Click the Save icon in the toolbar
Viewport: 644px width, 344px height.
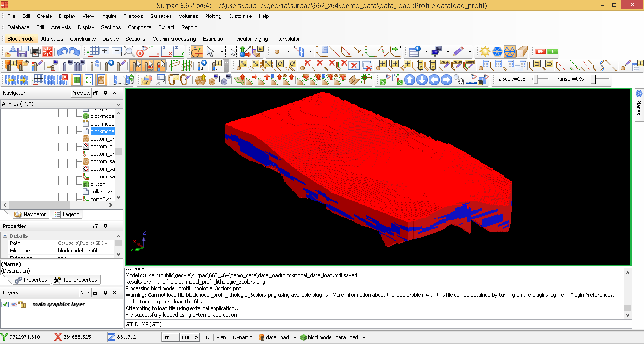coord(22,52)
